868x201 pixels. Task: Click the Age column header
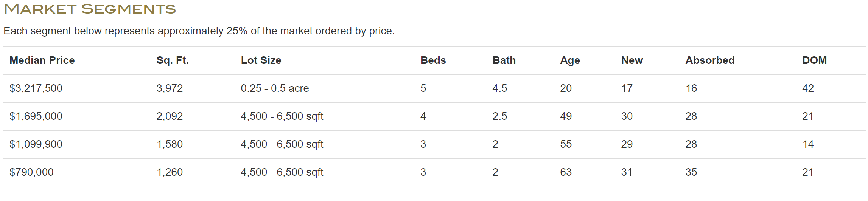click(570, 60)
